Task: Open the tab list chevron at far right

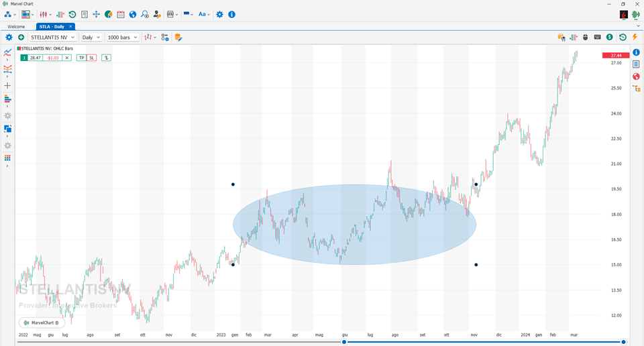Action: pyautogui.click(x=638, y=26)
